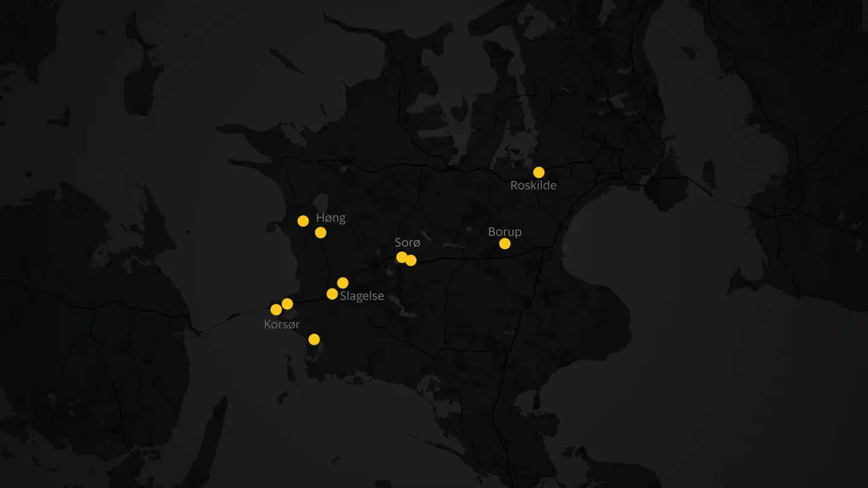Select the right yellow marker under Sorø
Screen dimensions: 868x488
(x=410, y=260)
